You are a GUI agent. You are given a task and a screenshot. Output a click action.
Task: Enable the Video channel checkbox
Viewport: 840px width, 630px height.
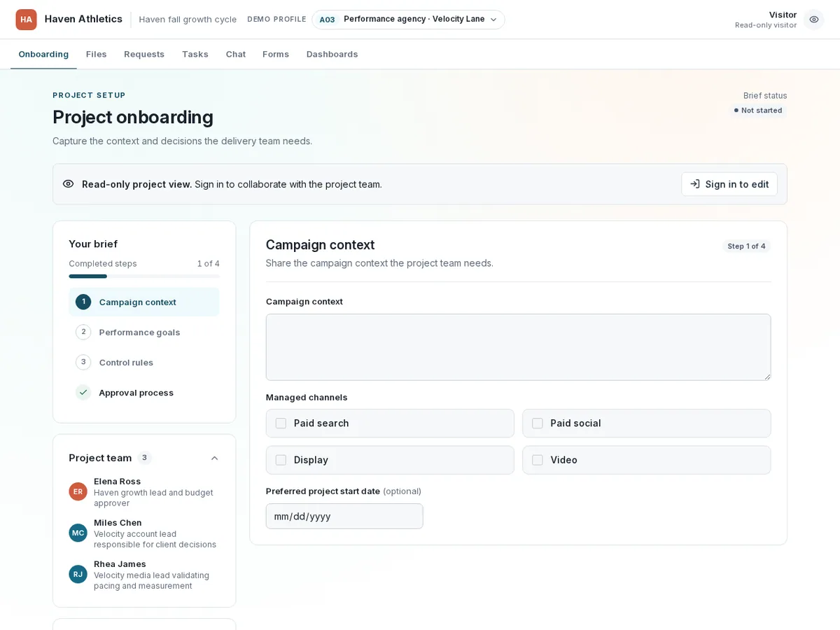[x=538, y=460]
